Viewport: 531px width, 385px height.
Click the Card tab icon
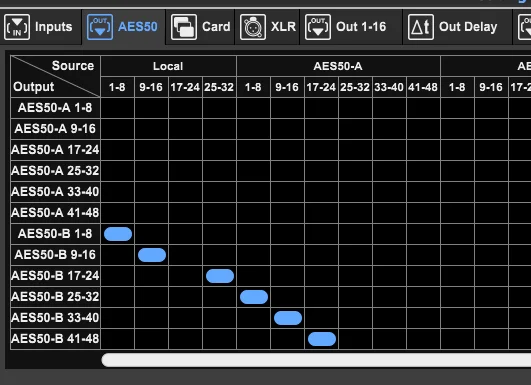(184, 27)
